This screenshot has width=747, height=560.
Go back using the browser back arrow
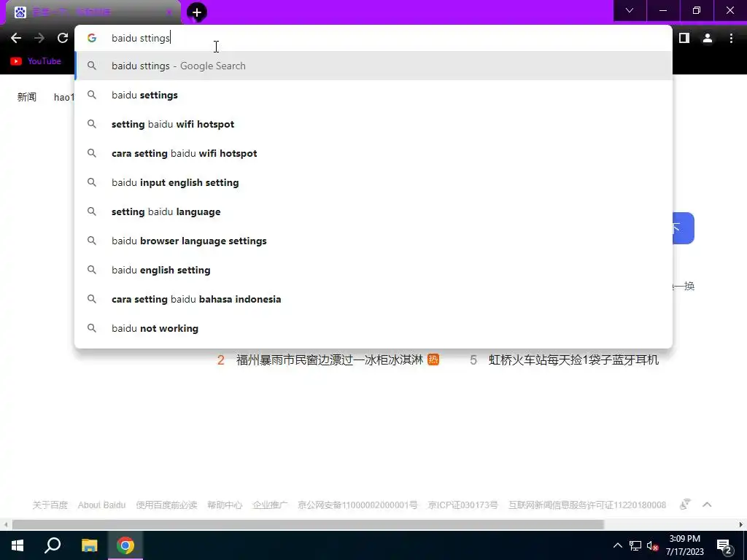[x=16, y=38]
